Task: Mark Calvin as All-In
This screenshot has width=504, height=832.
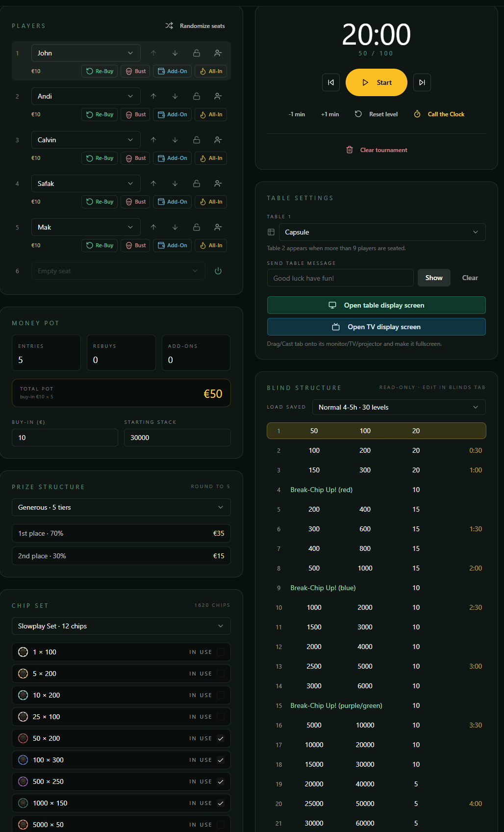Action: [211, 158]
